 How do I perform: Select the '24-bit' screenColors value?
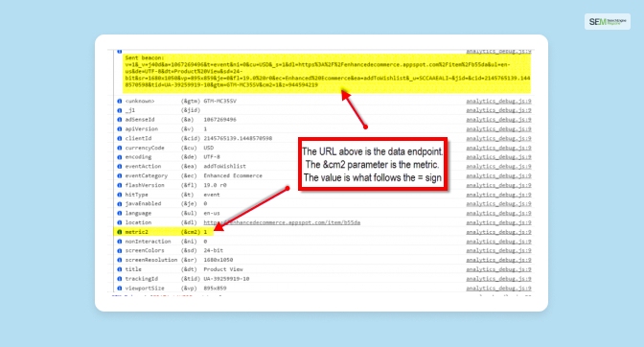[214, 250]
